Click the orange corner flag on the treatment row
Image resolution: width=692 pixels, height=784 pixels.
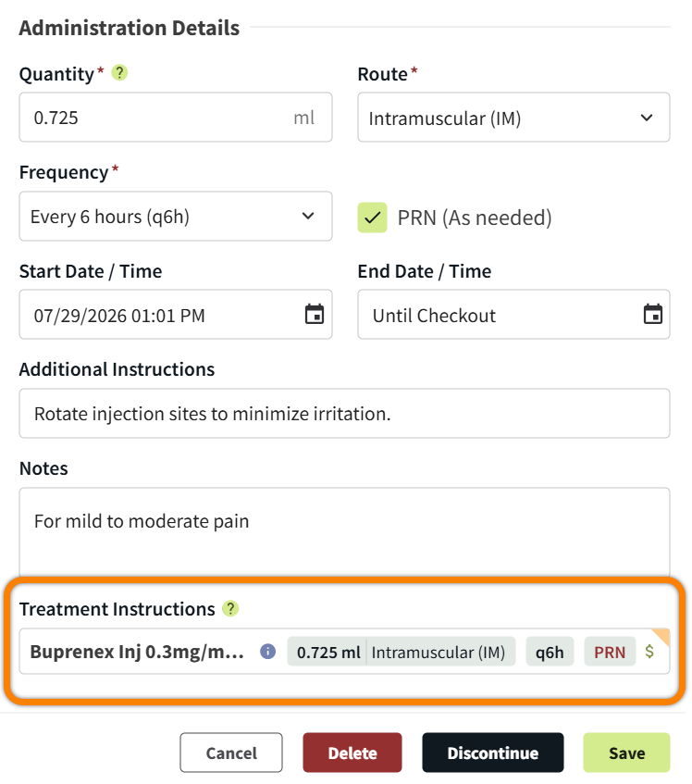coord(662,636)
